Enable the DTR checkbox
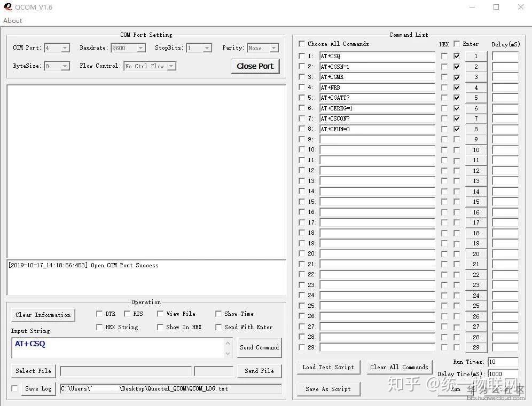 (99, 314)
